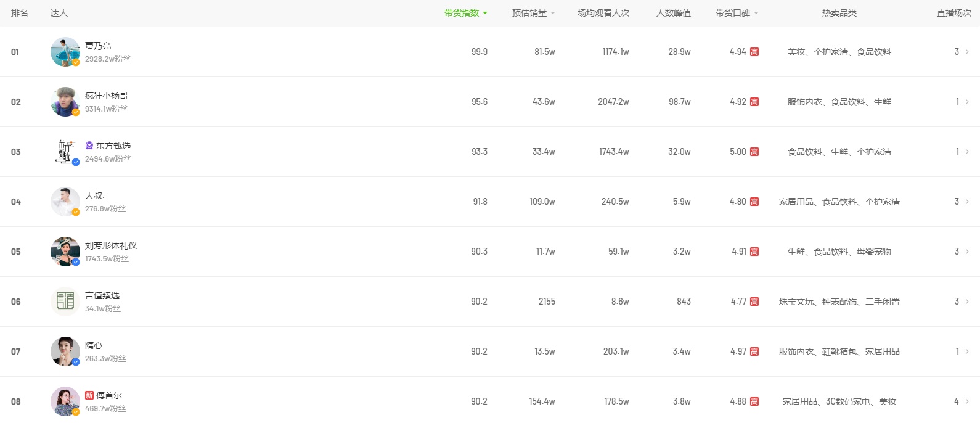Click 傅首尔 avatar thumbnail
Screen dimensions: 980x423
point(65,401)
